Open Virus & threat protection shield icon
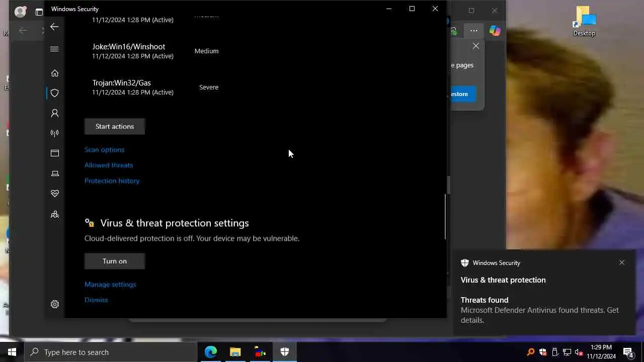 click(x=55, y=93)
